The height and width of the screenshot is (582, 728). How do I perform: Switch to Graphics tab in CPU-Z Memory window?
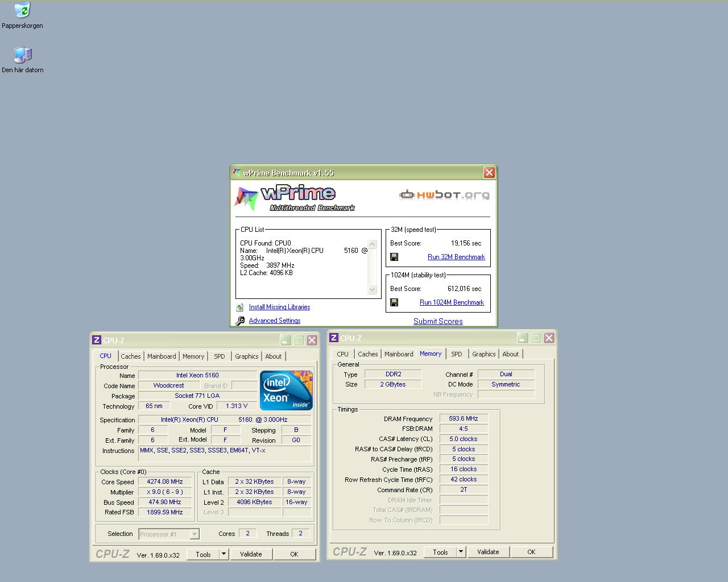[x=484, y=354]
